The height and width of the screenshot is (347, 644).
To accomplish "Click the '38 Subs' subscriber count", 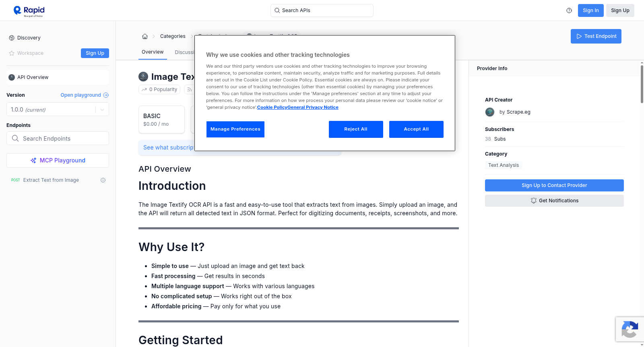I will pos(495,139).
